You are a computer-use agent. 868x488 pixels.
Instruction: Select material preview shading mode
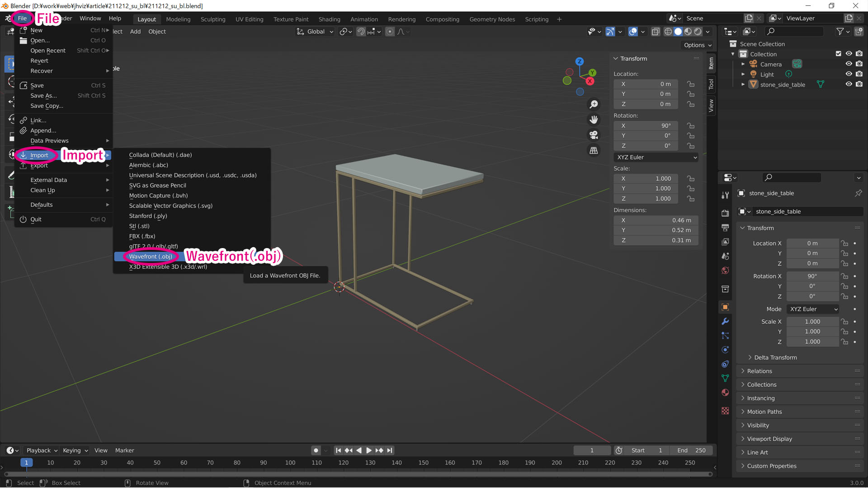[688, 32]
